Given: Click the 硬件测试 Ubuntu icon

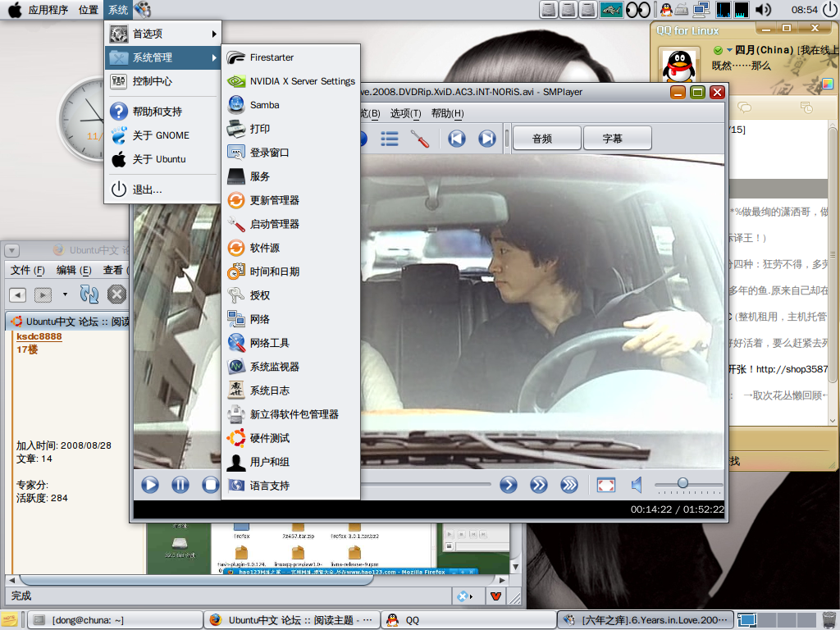Looking at the screenshot, I should point(235,438).
